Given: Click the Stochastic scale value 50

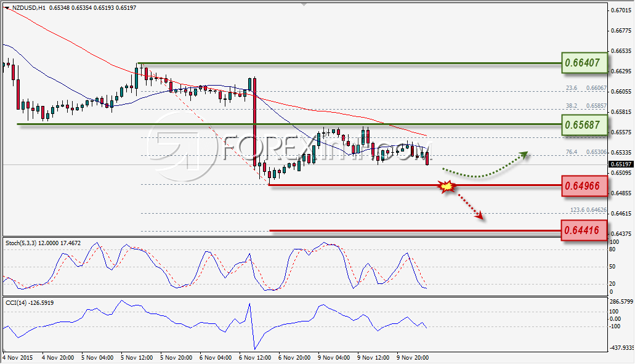Looking at the screenshot, I should (612, 267).
